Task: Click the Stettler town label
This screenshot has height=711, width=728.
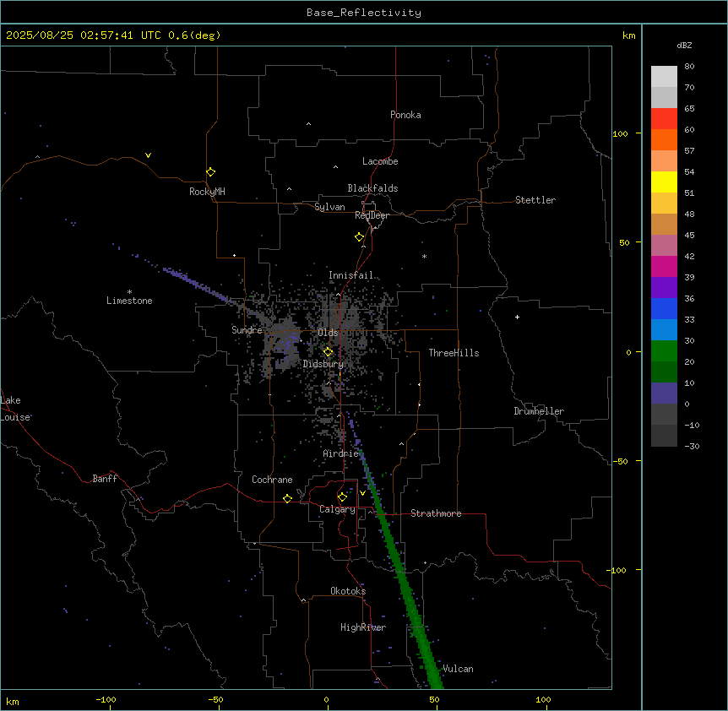Action: (x=535, y=200)
